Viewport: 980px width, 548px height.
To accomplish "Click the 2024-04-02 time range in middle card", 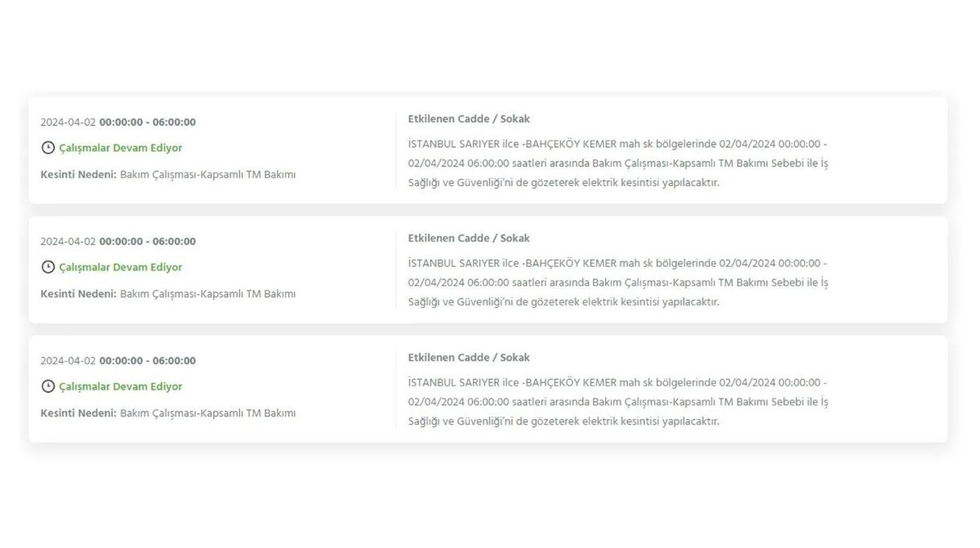I will coord(118,242).
